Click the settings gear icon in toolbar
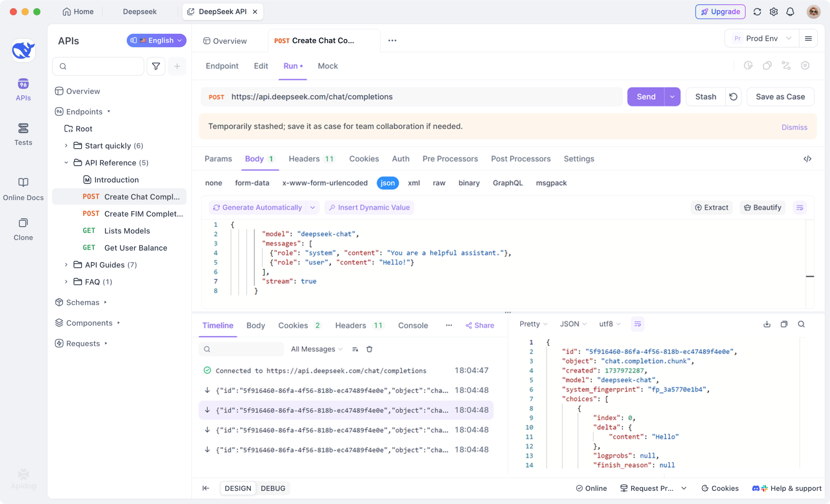The width and height of the screenshot is (830, 504). coord(774,11)
